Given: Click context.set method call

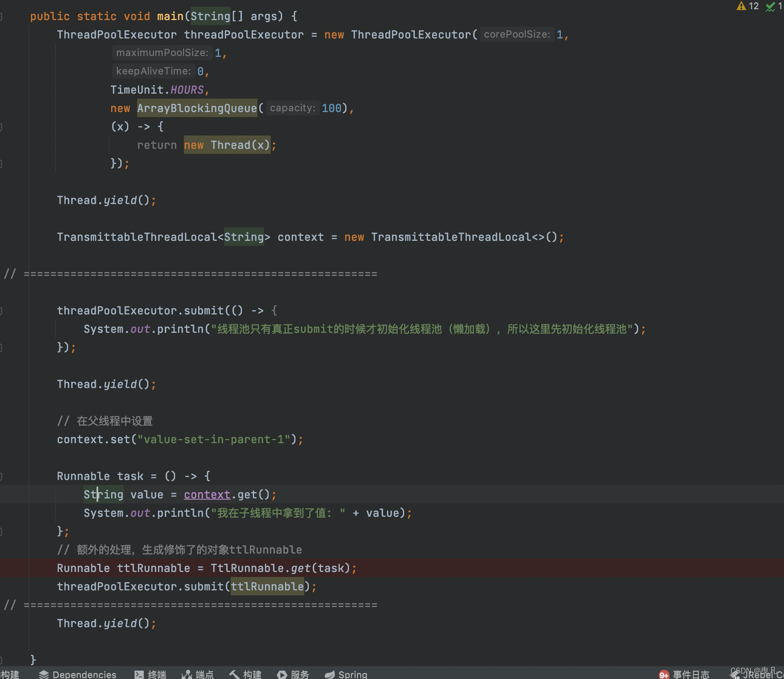Looking at the screenshot, I should click(93, 439).
